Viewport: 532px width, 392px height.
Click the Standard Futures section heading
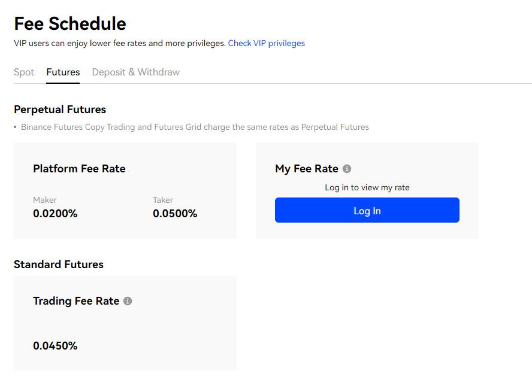click(59, 265)
